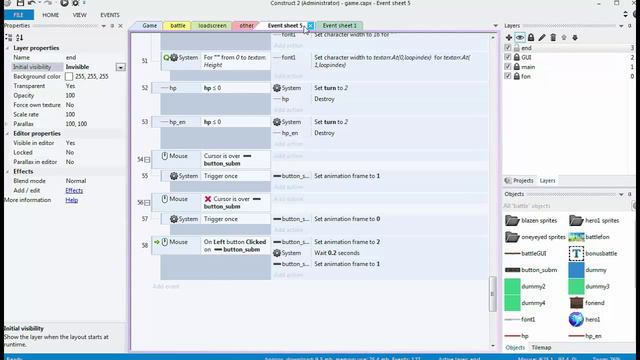Toggle layer visibility with eye icon in toolbar
This screenshot has height=360, width=640.
pyautogui.click(x=520, y=38)
